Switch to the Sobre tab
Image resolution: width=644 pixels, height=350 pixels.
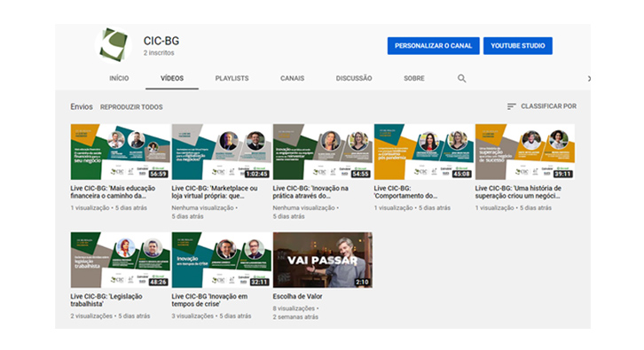pos(414,78)
